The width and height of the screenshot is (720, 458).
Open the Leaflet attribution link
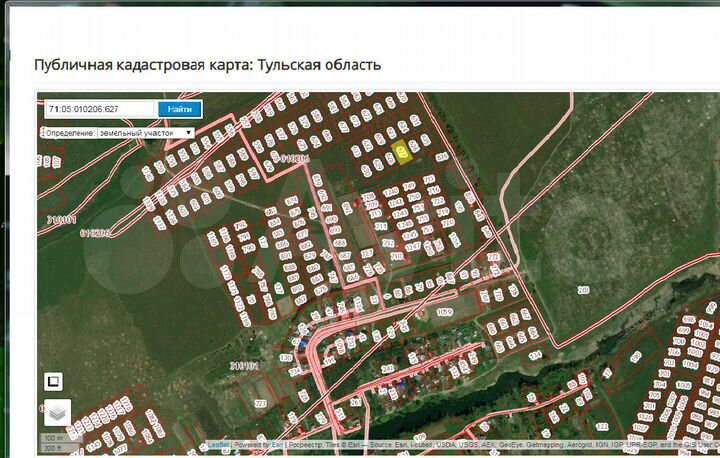(x=219, y=445)
